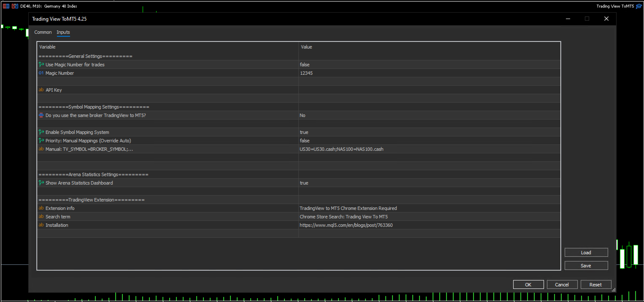The height and width of the screenshot is (302, 644).
Task: Select the TradingView Extension separator row
Action: pyautogui.click(x=299, y=200)
